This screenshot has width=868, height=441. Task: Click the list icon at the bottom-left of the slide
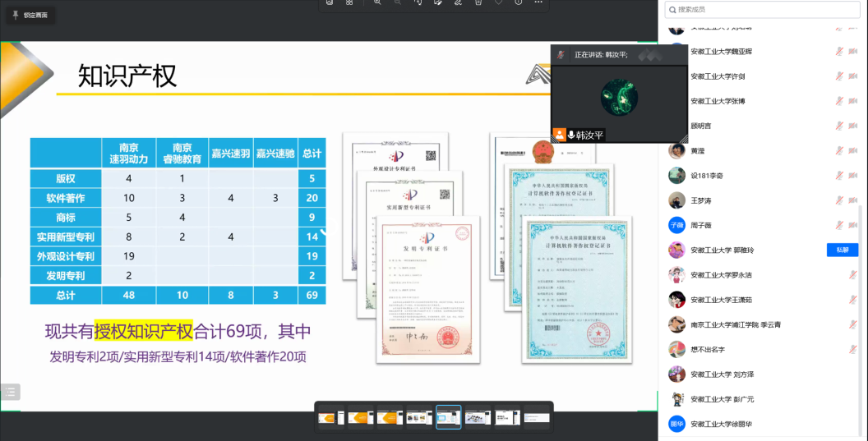(x=10, y=392)
